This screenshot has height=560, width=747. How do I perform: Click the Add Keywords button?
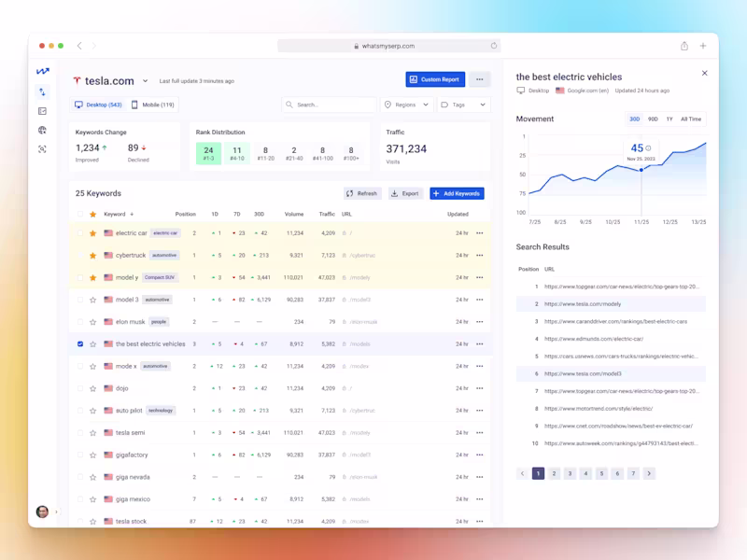point(457,193)
